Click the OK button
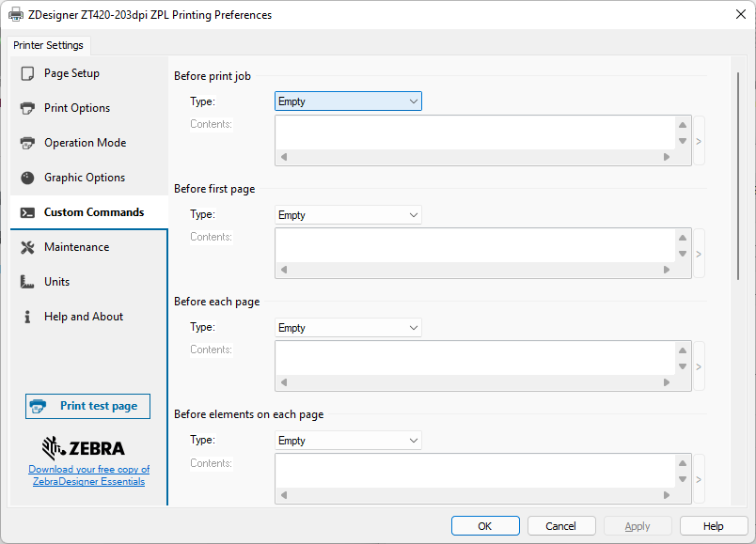 [x=484, y=526]
